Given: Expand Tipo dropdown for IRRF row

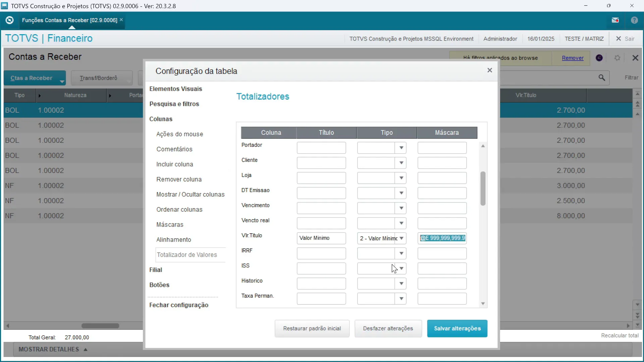Looking at the screenshot, I should point(401,253).
